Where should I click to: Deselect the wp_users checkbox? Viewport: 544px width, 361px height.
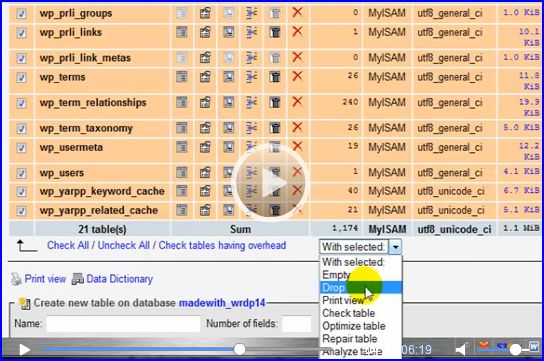coord(22,173)
